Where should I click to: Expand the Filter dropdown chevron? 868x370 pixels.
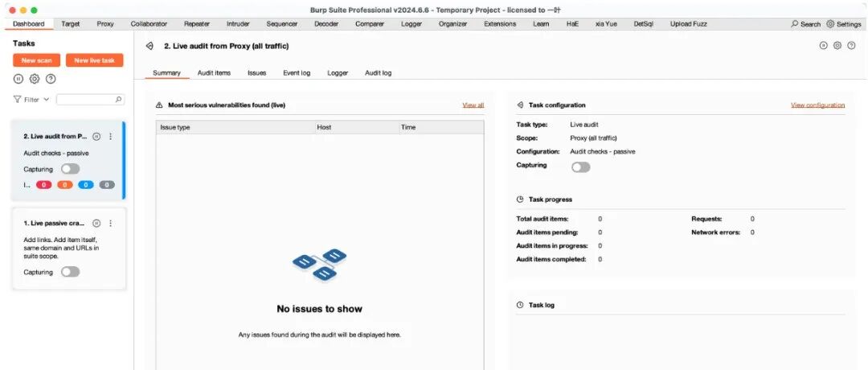[x=47, y=100]
